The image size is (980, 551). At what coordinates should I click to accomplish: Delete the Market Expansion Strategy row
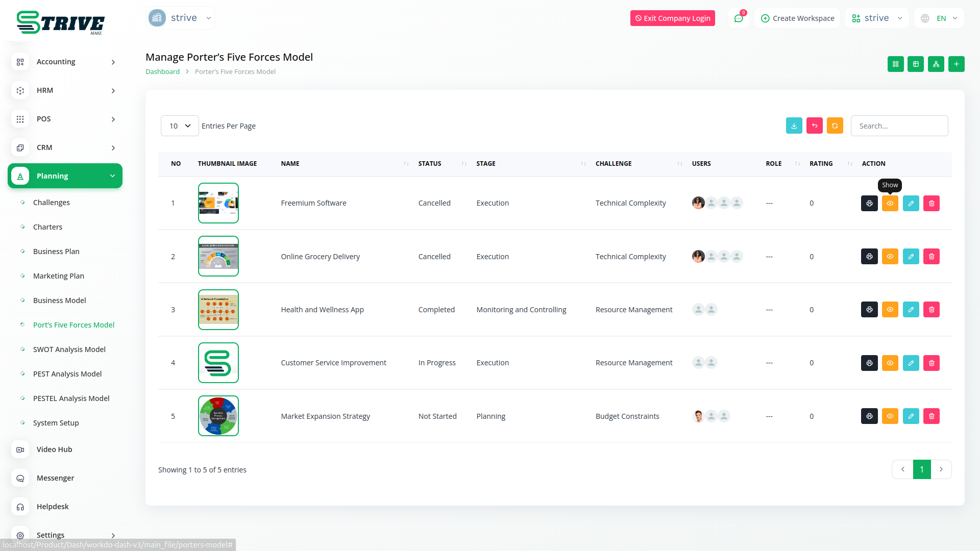point(931,416)
